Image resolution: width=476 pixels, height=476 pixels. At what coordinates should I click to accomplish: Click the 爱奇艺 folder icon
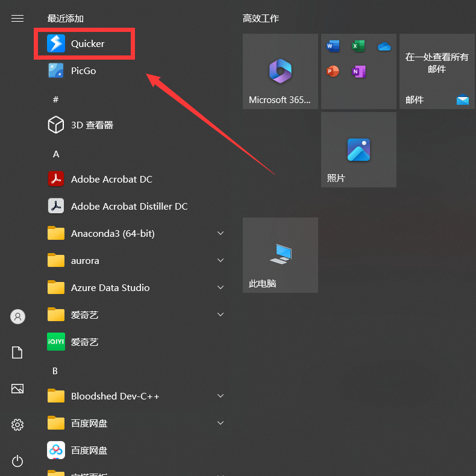[56, 315]
